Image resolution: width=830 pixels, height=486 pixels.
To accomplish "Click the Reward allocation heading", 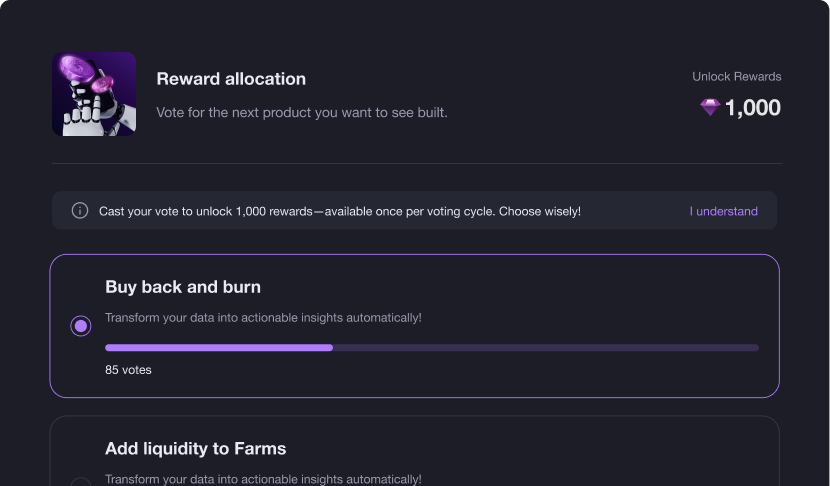I will (x=231, y=79).
